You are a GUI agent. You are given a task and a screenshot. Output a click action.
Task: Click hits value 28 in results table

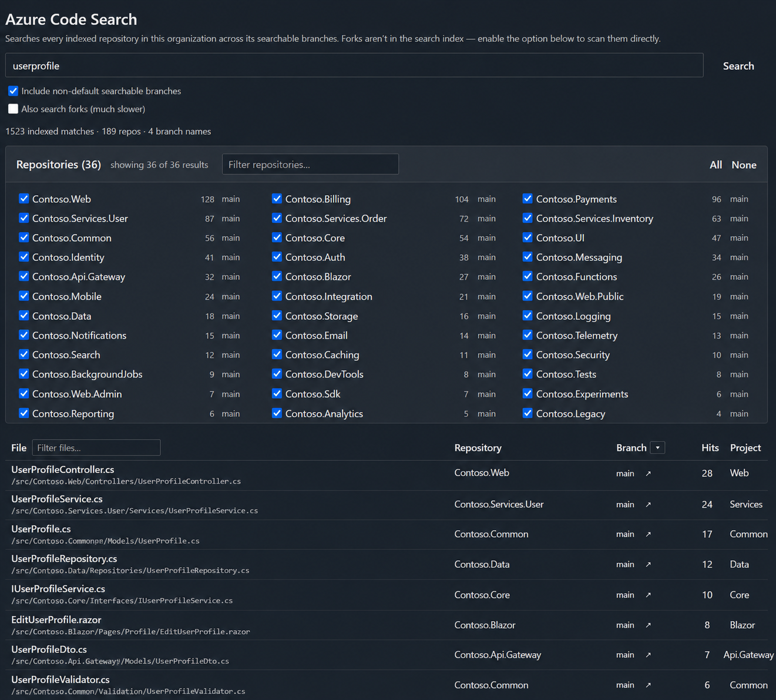[x=707, y=473]
